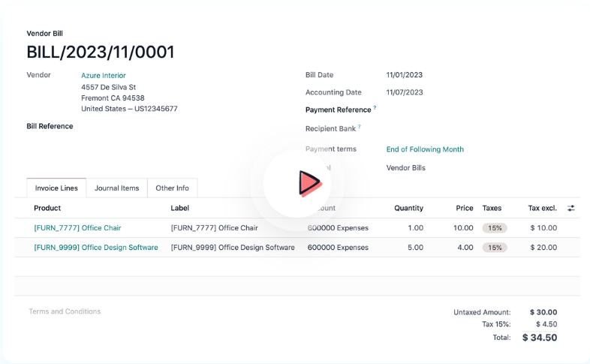Click the United States – US12345677 line
The width and height of the screenshot is (590, 364).
[129, 109]
